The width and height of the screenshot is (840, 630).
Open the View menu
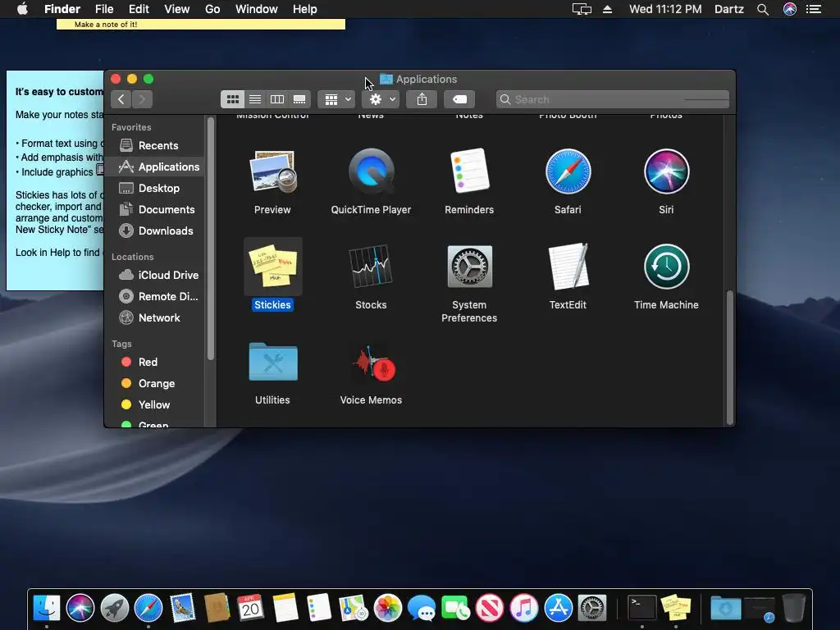(x=177, y=9)
